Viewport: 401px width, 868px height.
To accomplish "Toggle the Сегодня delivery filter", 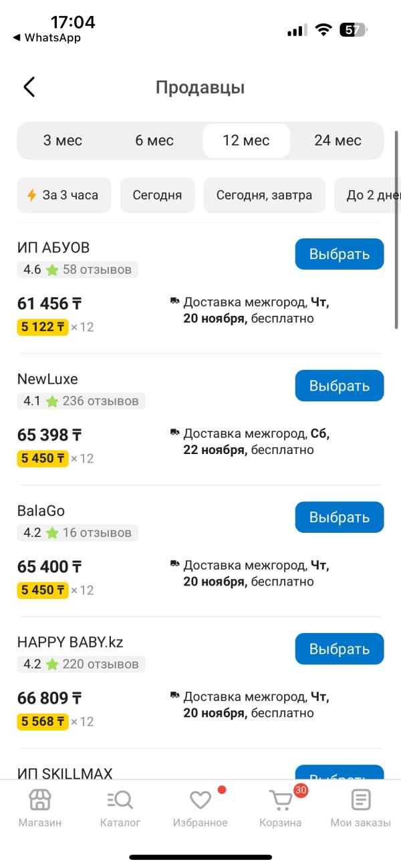I will coord(157,195).
